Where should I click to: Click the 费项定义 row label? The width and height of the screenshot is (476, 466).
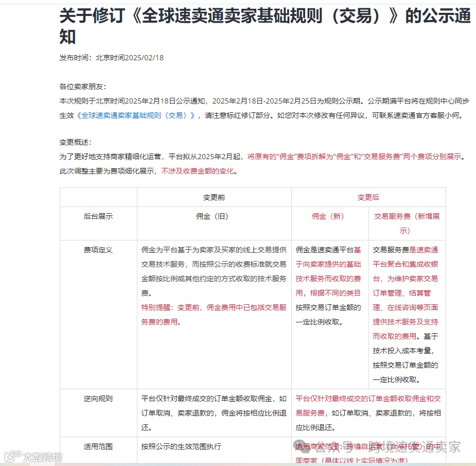point(98,250)
